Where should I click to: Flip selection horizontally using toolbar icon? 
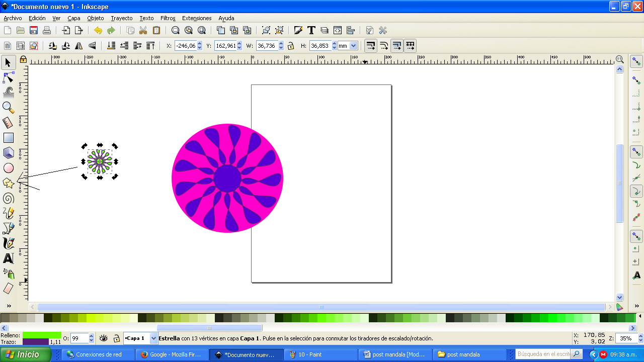(79, 46)
